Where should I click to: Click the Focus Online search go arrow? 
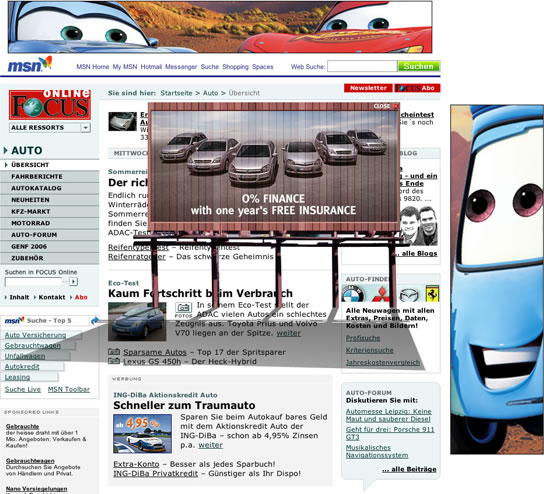pos(73,281)
